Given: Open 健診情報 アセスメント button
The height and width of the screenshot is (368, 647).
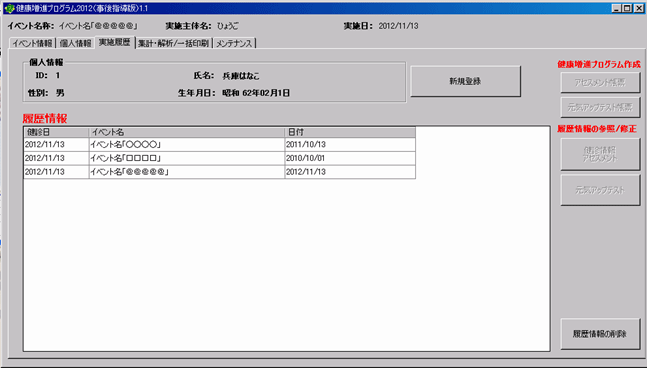Looking at the screenshot, I should (600, 154).
